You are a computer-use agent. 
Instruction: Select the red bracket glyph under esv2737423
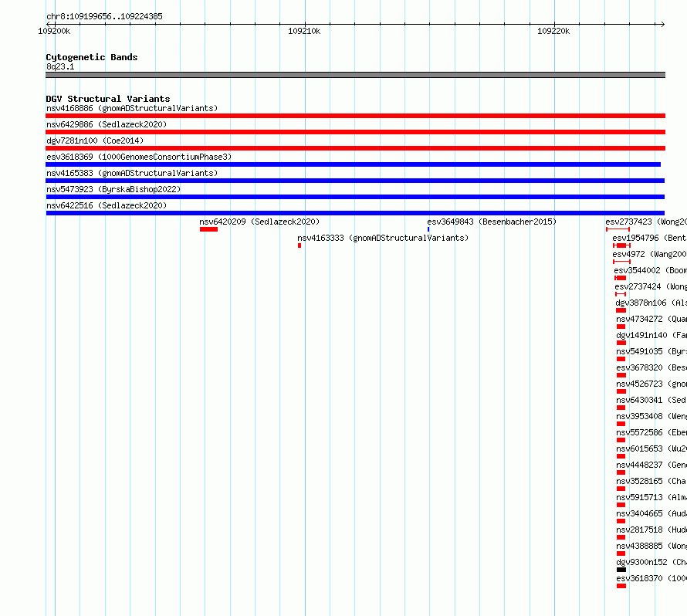[618, 229]
